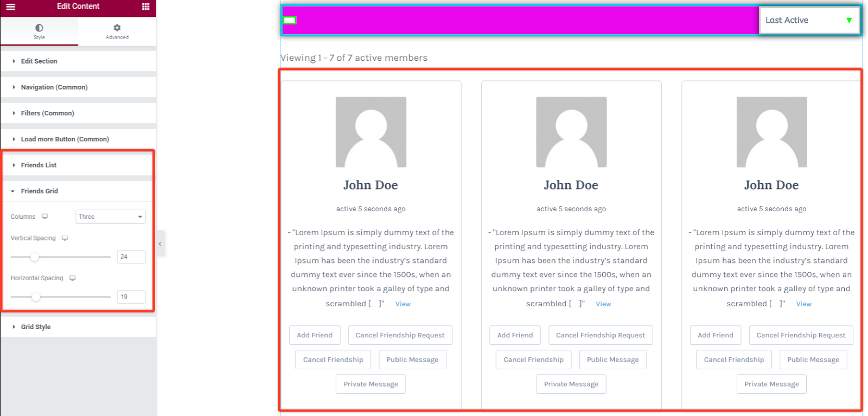
Task: Click 'active 5 seconds ago' in third card
Action: click(x=771, y=209)
